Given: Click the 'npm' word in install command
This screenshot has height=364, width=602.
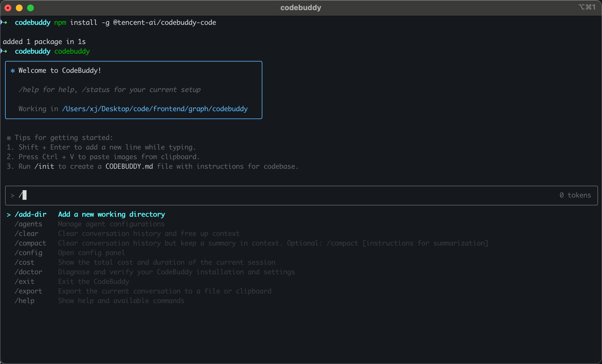Looking at the screenshot, I should [x=60, y=23].
